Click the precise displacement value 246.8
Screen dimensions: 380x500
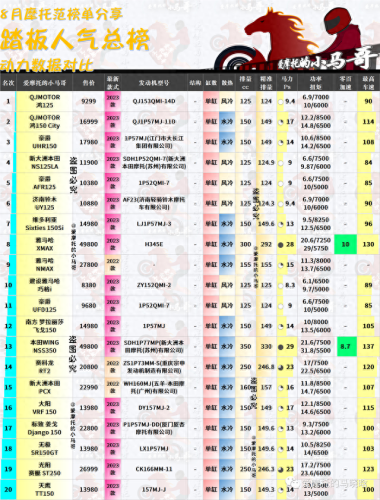coord(266,367)
